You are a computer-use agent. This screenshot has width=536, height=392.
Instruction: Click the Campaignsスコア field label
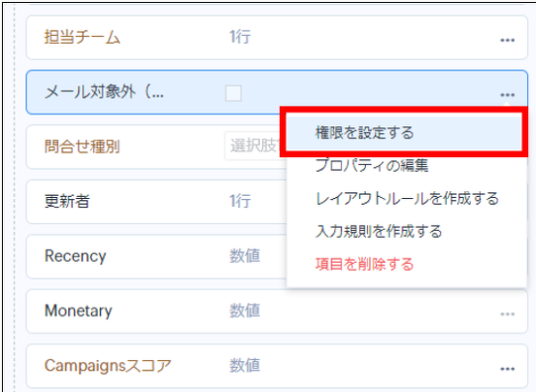point(108,366)
